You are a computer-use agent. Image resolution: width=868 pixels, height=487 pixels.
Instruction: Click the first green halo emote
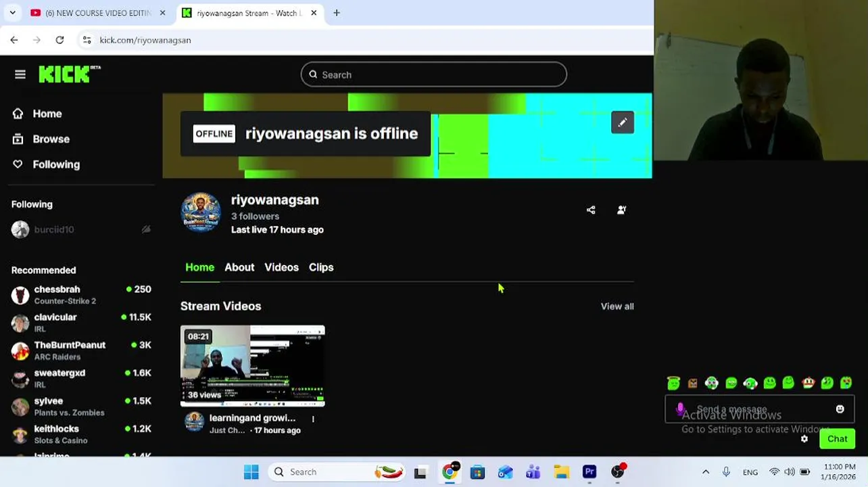point(673,384)
